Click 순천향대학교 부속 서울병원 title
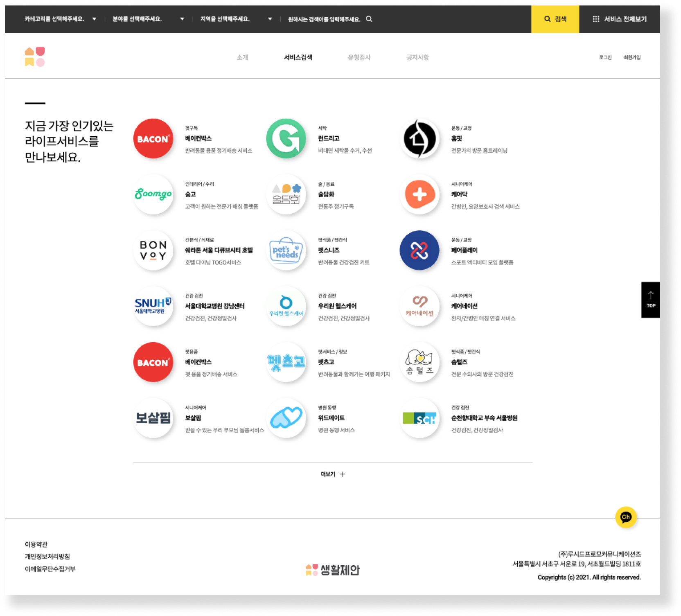 [x=484, y=418]
